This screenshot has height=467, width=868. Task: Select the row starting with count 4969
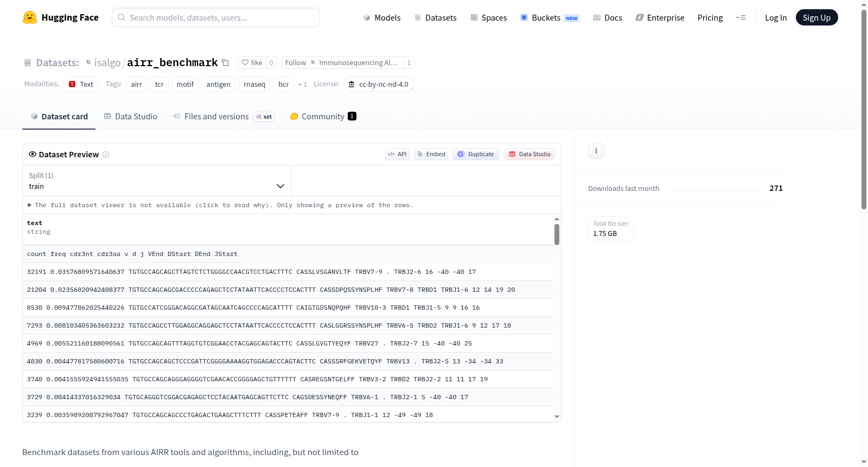(x=288, y=343)
